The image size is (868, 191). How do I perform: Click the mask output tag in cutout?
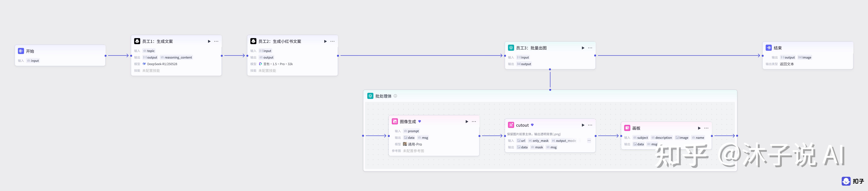[x=537, y=147]
